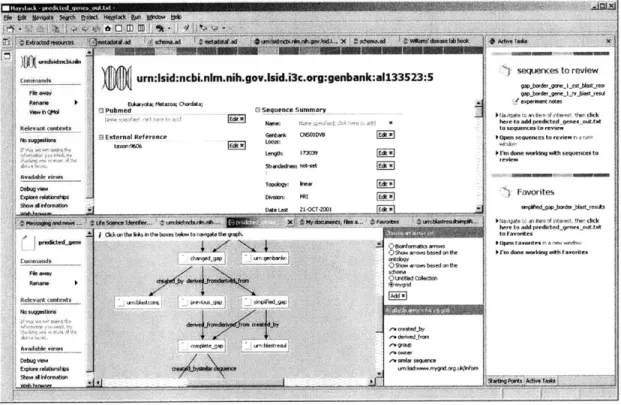This screenshot has height=405, width=621.
Task: Select the Bioinformatics arrows radio button
Action: tap(391, 246)
